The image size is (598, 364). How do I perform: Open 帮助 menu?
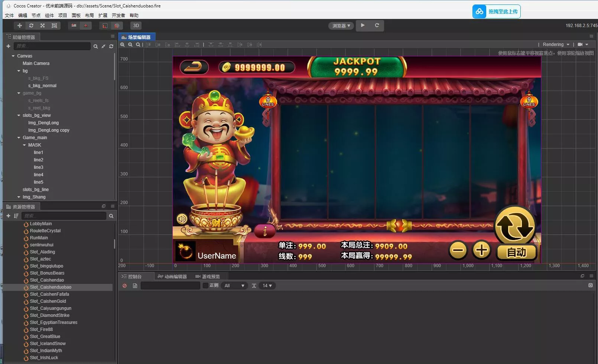coord(134,15)
